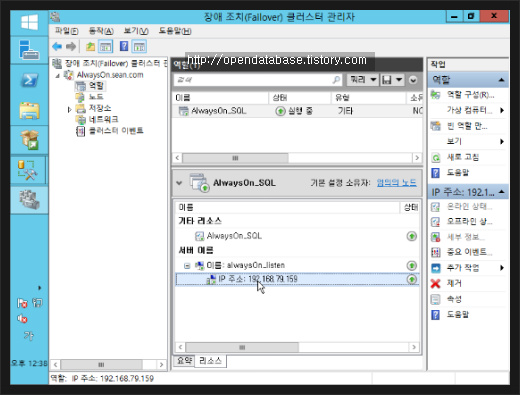
Task: Collapse the 이름: alwaysOn_listen resource node
Action: 187,266
